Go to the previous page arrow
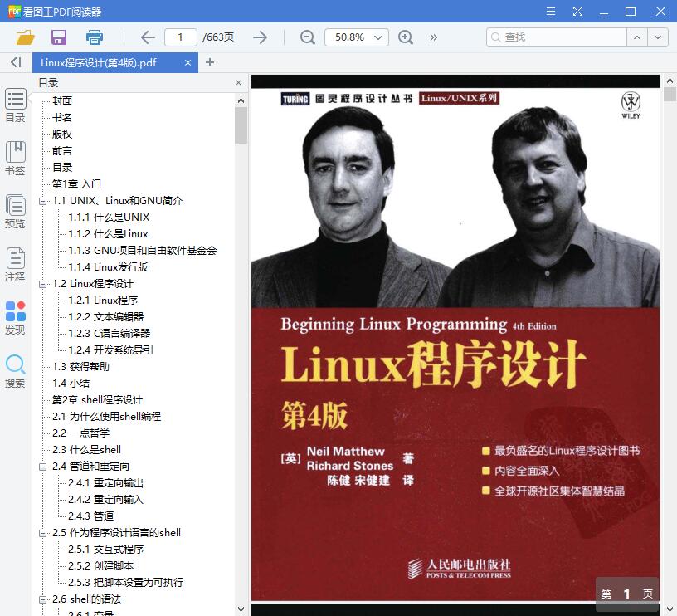Screen dimensions: 677x616 click(x=148, y=37)
